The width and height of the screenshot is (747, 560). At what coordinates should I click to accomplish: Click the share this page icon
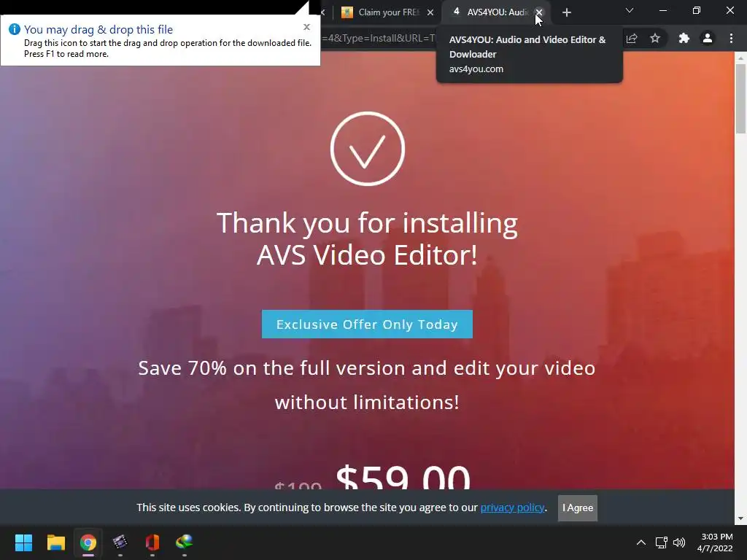tap(632, 38)
